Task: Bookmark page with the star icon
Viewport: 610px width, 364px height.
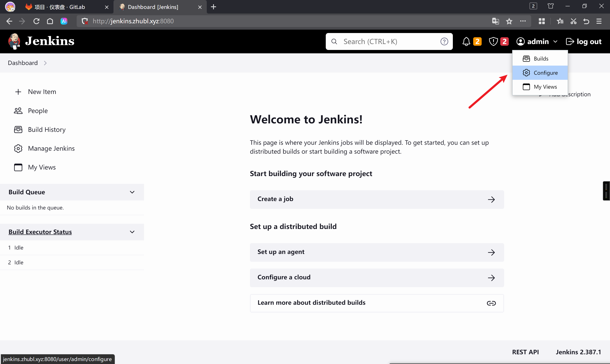Action: tap(509, 21)
